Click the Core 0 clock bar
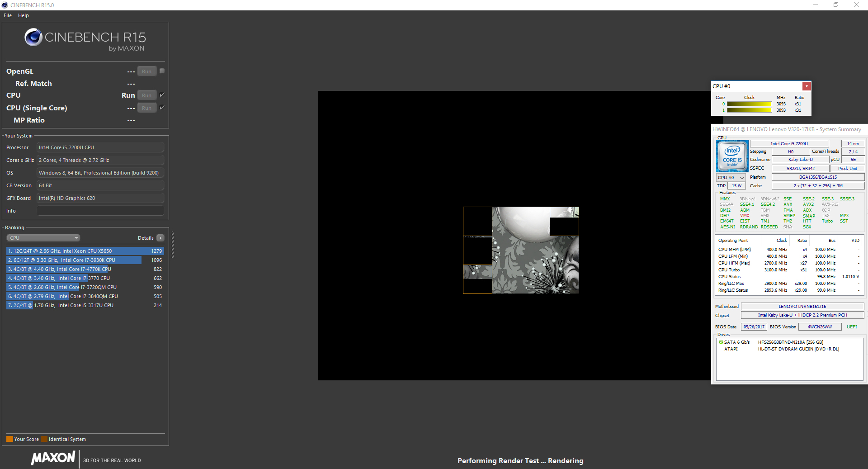 click(749, 104)
